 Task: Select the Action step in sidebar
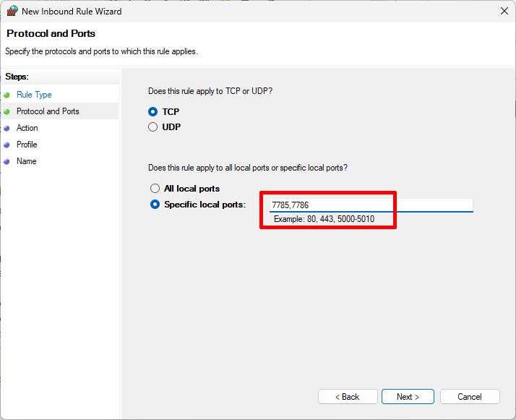(27, 128)
